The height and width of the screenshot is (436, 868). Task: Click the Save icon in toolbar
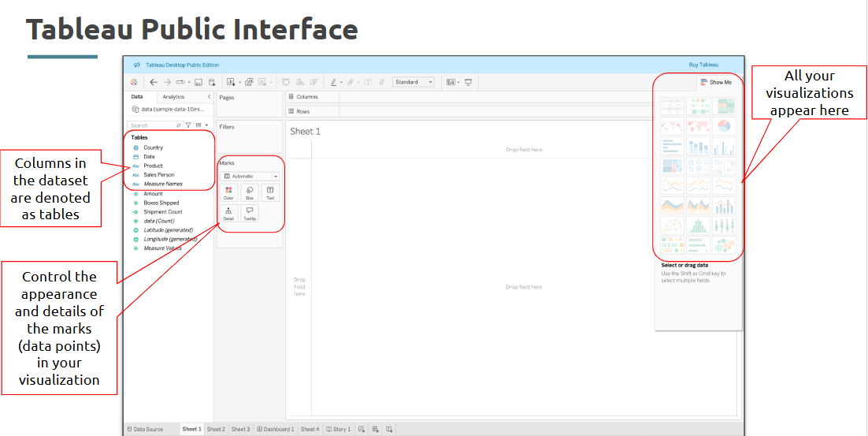point(198,82)
